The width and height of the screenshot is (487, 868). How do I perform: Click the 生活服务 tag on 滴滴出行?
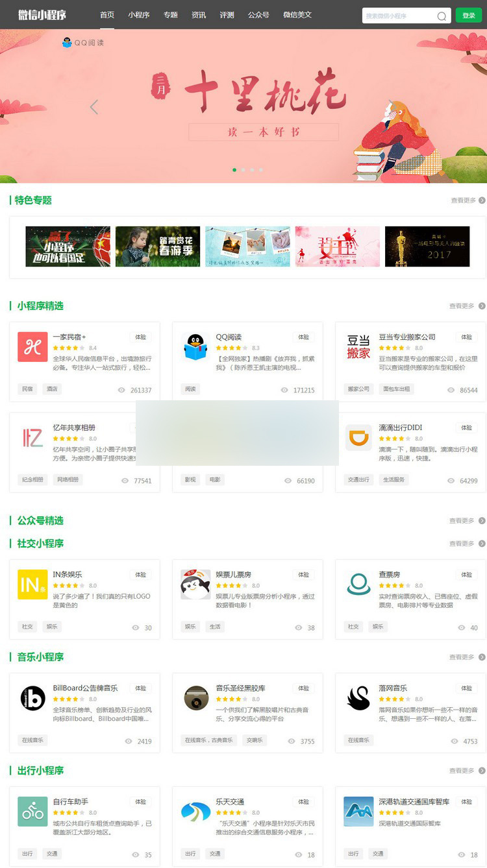click(x=393, y=480)
